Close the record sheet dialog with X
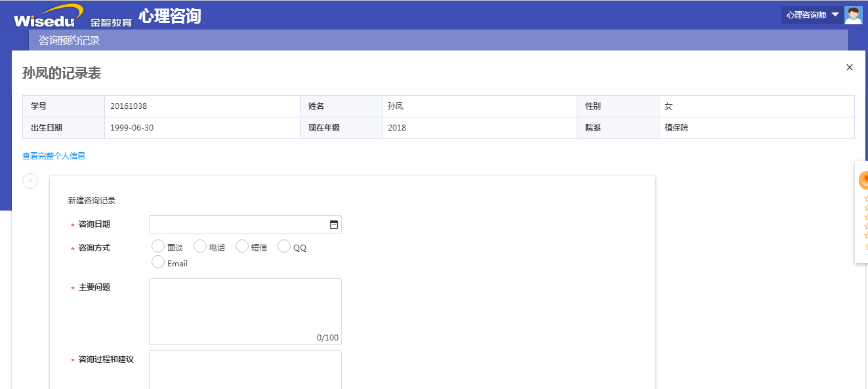 (x=850, y=68)
